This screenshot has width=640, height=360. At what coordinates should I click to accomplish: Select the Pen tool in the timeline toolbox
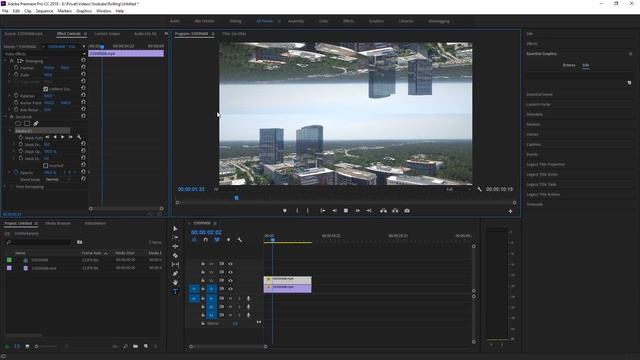pyautogui.click(x=175, y=273)
